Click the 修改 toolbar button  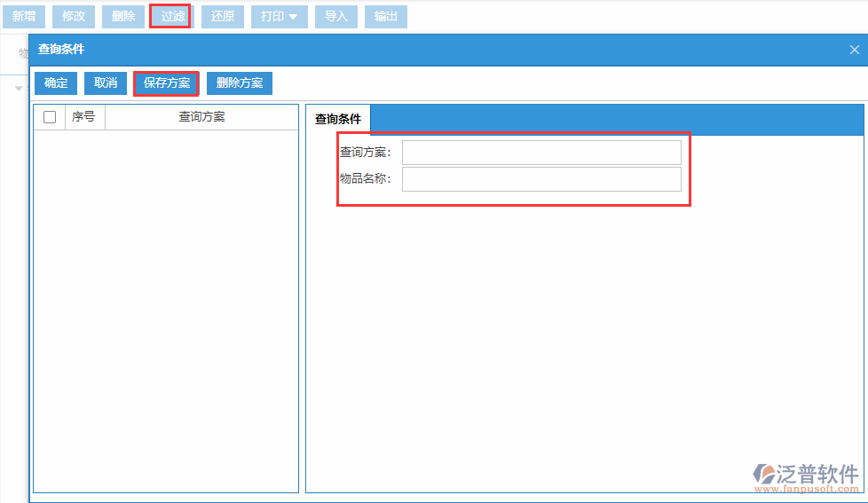point(74,16)
